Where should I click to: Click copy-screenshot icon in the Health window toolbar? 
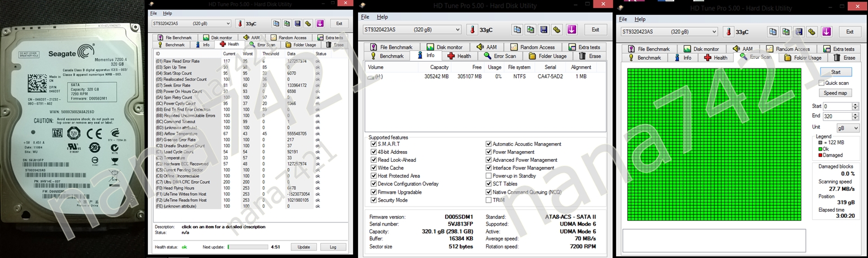coord(287,23)
